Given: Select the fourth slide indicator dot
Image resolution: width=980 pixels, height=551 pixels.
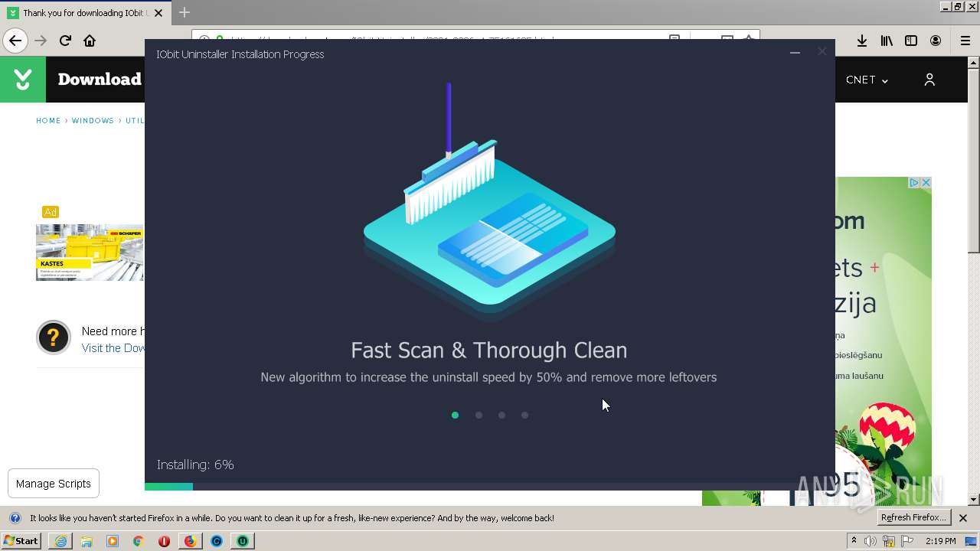Looking at the screenshot, I should point(524,415).
